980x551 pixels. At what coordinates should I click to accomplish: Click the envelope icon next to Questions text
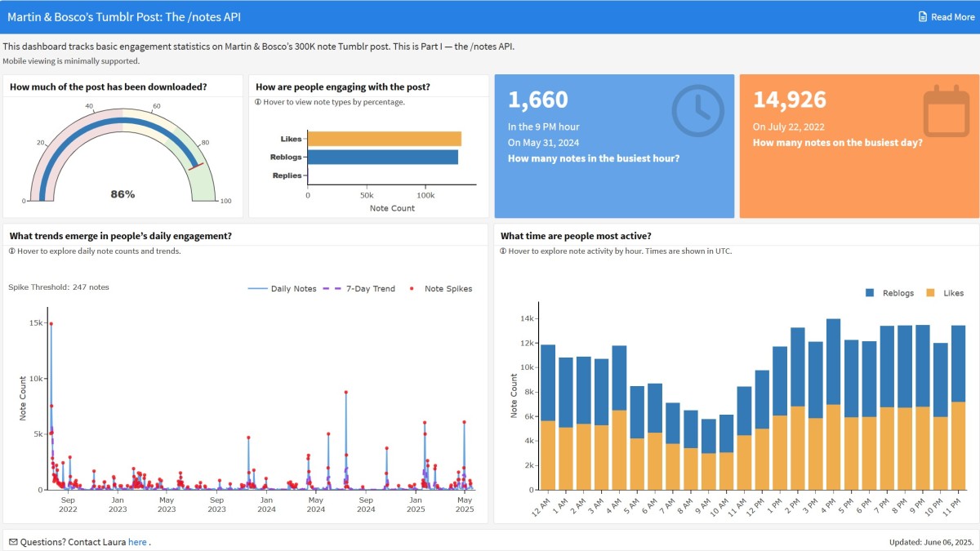13,541
